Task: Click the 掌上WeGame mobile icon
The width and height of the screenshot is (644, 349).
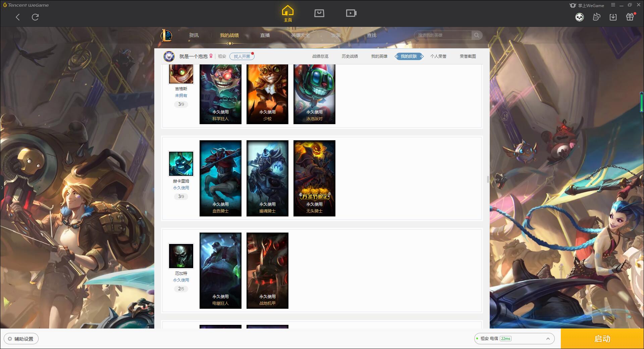Action: 587,5
